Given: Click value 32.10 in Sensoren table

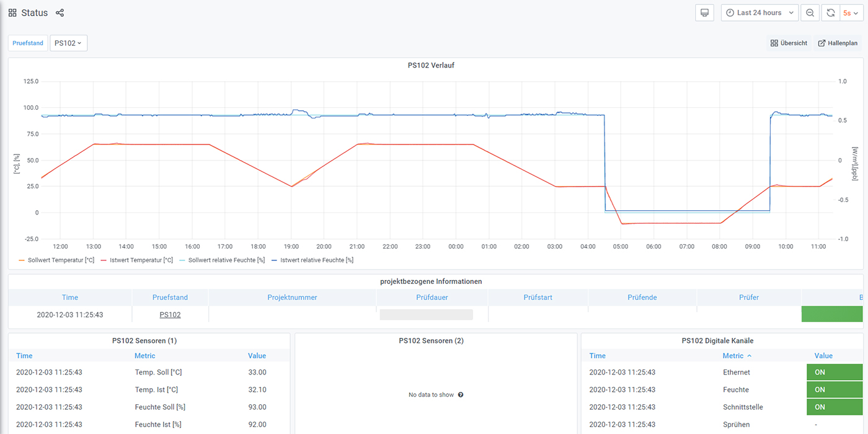Looking at the screenshot, I should 257,390.
